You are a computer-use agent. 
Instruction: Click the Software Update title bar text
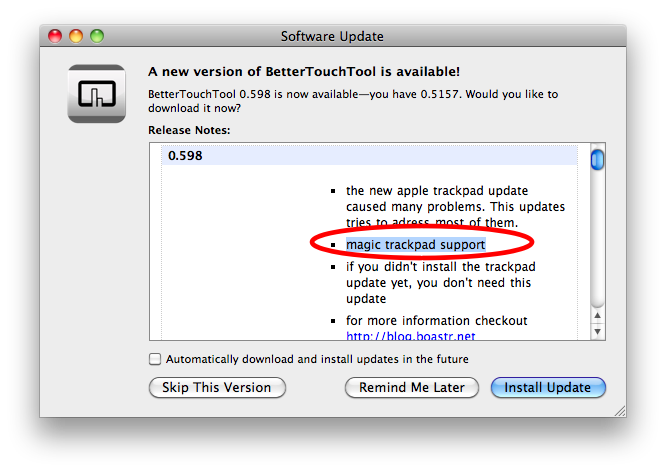coord(332,37)
